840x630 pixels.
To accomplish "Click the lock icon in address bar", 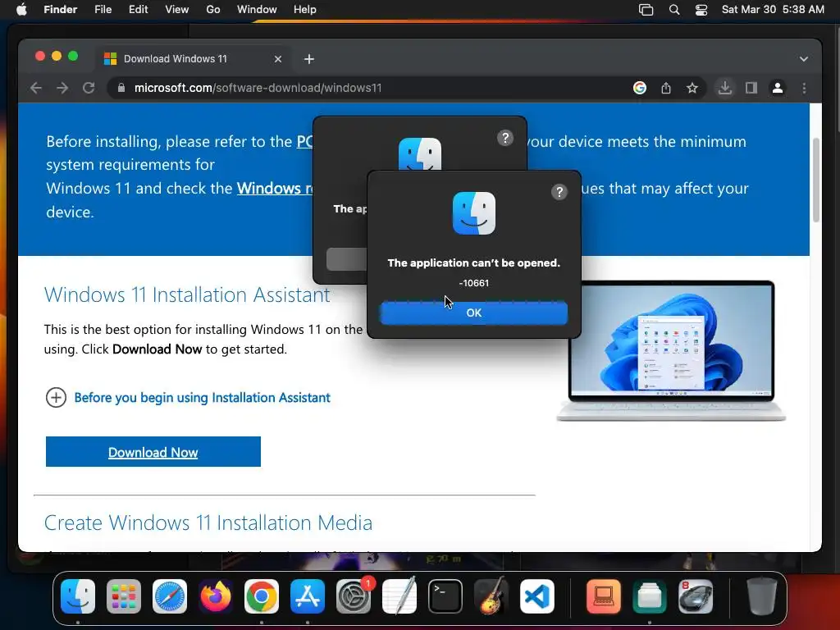I will click(121, 88).
